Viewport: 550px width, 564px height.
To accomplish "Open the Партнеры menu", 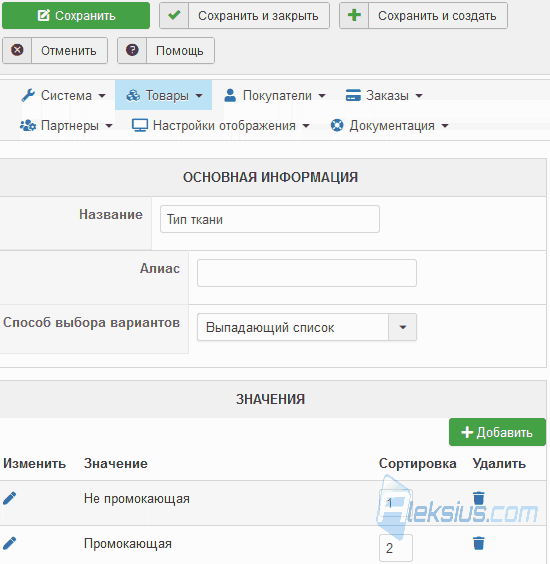I will (x=70, y=126).
